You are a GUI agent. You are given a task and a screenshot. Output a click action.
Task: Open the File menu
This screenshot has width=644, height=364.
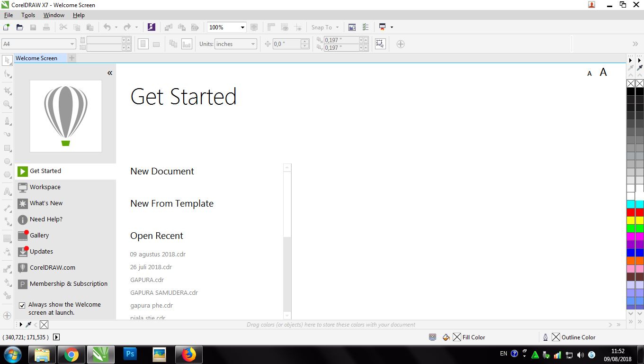[x=9, y=15]
